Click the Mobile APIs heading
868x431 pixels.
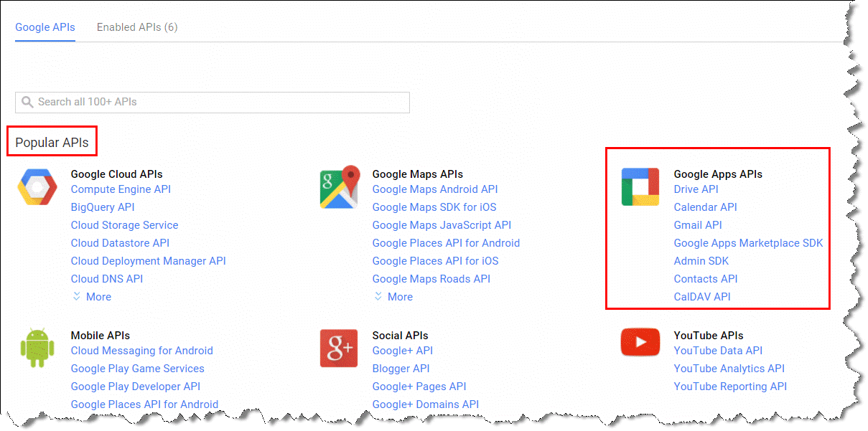[x=100, y=336]
